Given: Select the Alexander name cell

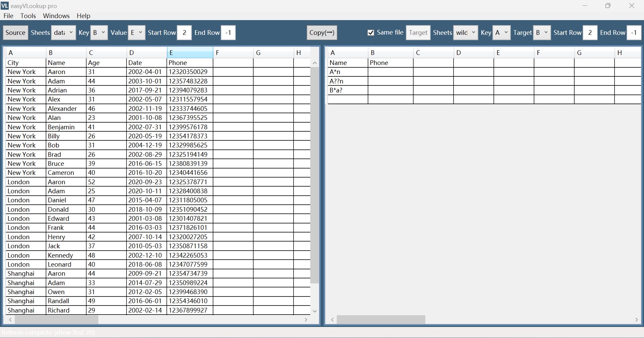Looking at the screenshot, I should (66, 109).
